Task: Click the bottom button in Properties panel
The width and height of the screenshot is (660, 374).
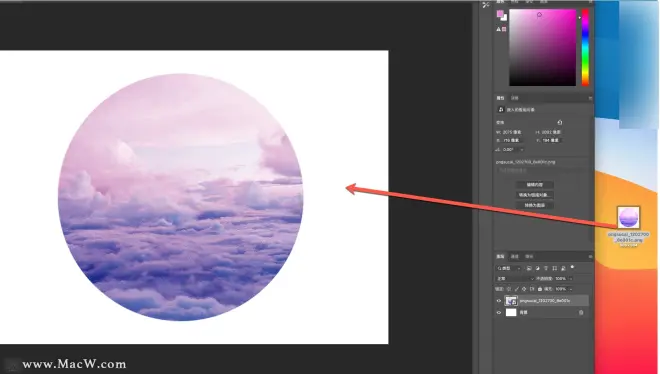Action: [535, 205]
